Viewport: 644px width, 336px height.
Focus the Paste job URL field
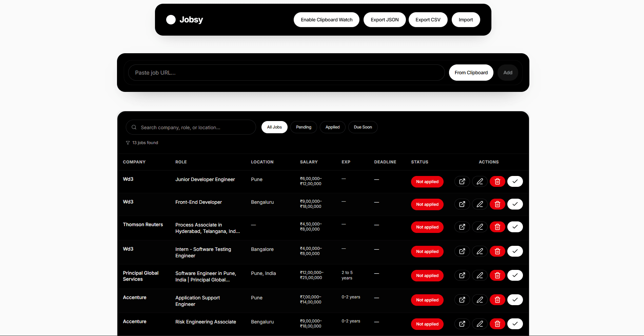(286, 73)
